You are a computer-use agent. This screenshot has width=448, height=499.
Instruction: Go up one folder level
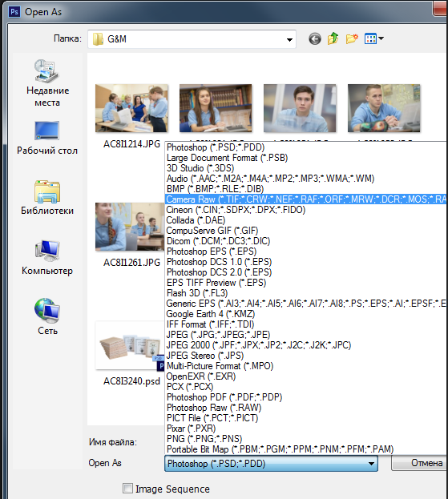coord(333,38)
